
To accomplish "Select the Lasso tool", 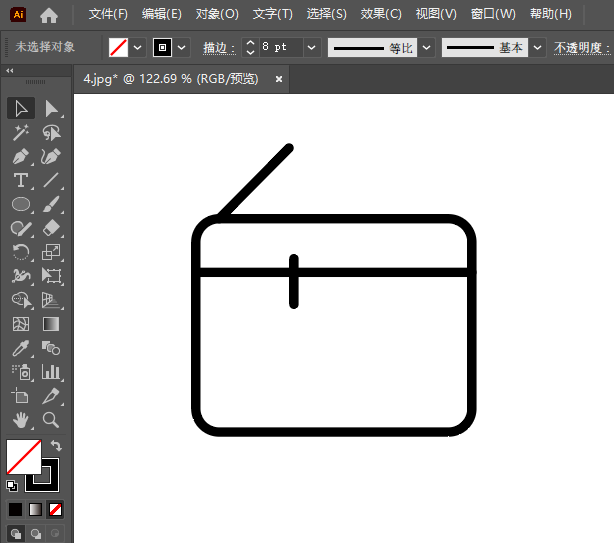I will pos(51,133).
